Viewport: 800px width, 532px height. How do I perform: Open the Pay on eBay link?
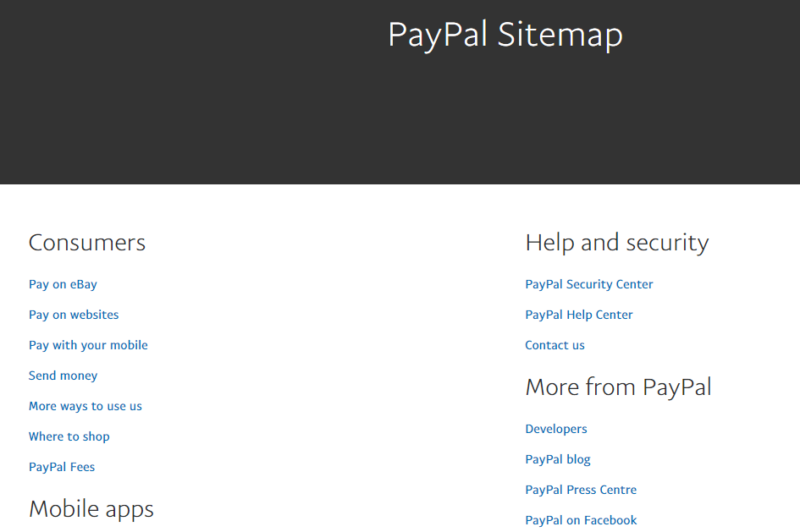point(63,284)
